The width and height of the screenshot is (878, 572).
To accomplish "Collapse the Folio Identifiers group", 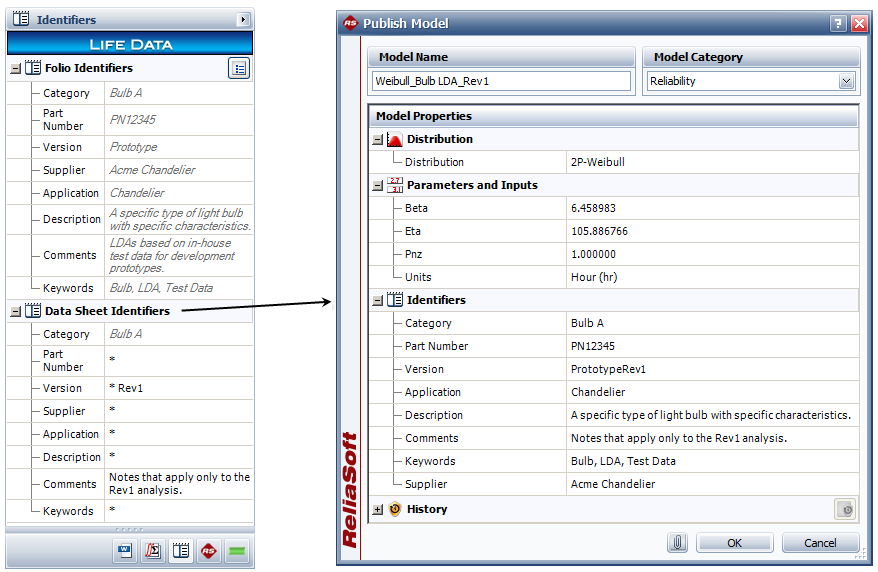I will coord(16,69).
